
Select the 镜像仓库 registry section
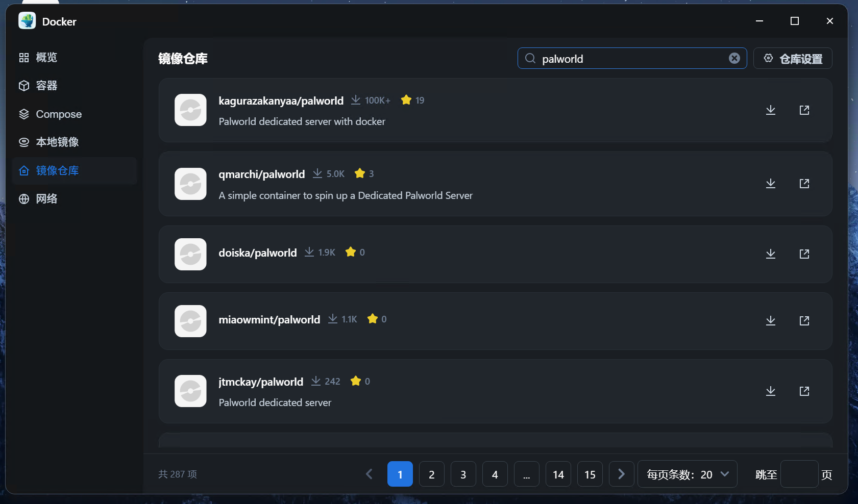(75, 171)
